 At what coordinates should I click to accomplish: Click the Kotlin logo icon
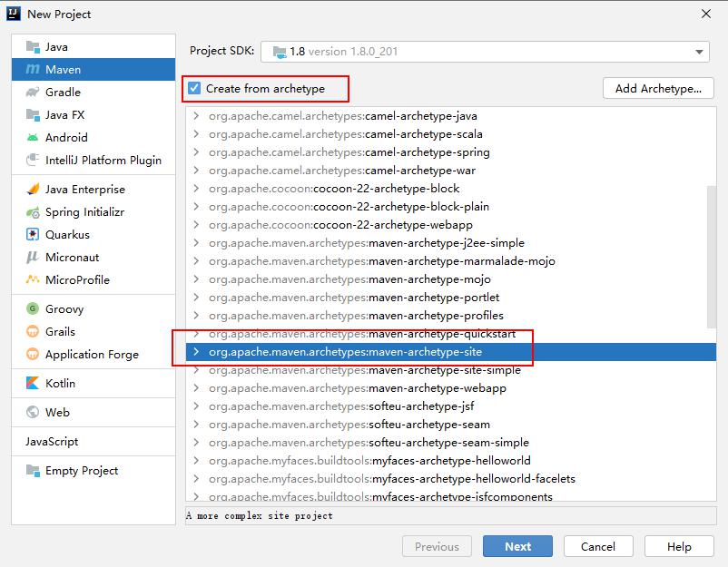click(x=33, y=383)
